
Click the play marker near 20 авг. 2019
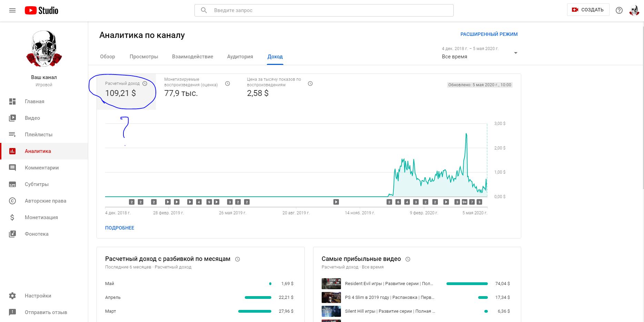[336, 202]
